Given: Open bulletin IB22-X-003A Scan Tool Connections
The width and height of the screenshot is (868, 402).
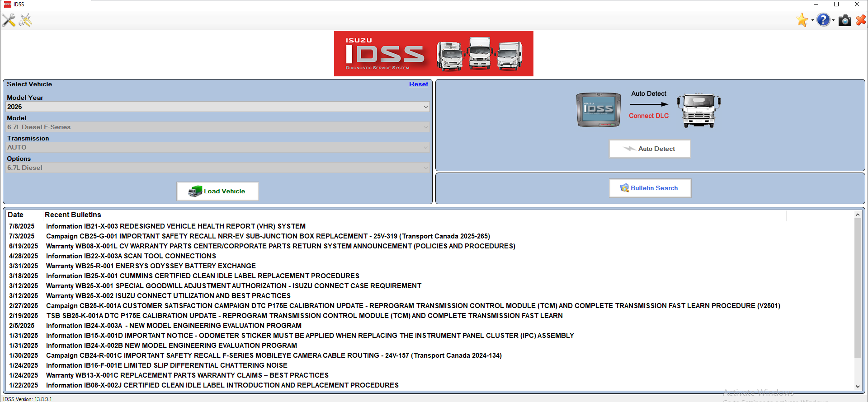Looking at the screenshot, I should pyautogui.click(x=131, y=256).
